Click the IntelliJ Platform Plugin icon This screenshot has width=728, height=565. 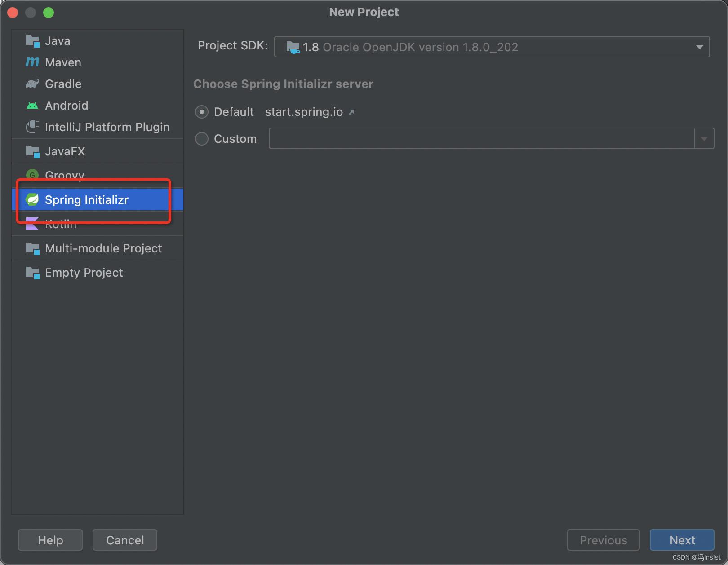coord(32,127)
